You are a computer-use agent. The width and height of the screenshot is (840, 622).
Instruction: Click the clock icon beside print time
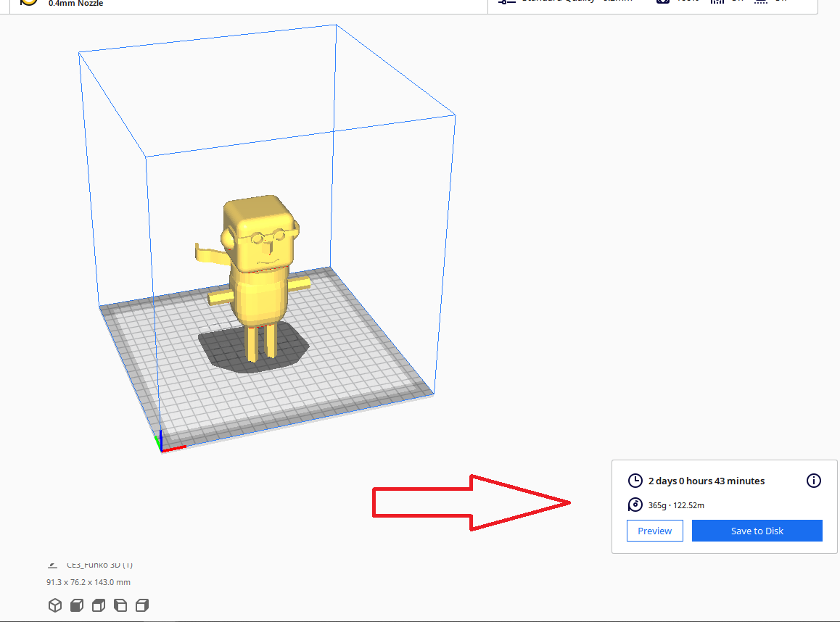[635, 481]
